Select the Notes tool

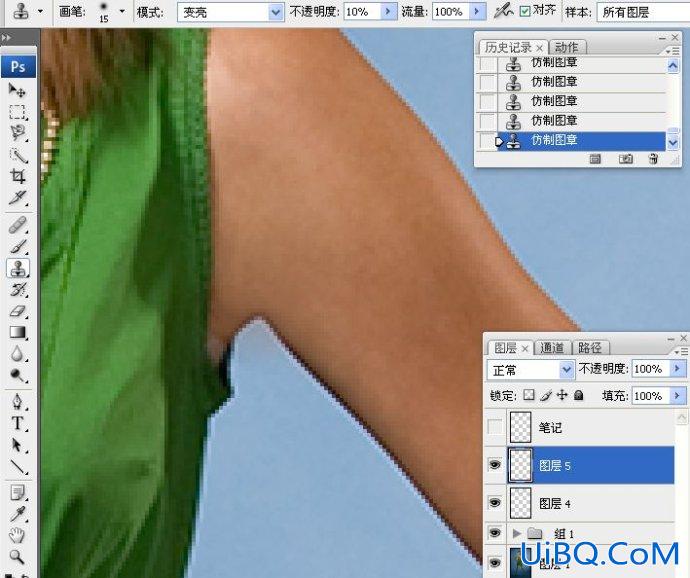pos(17,493)
